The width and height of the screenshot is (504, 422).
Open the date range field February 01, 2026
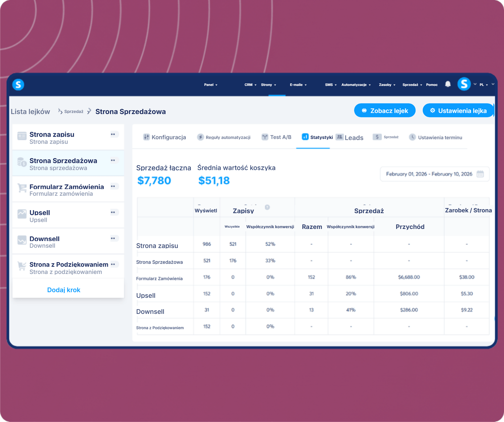click(x=435, y=174)
